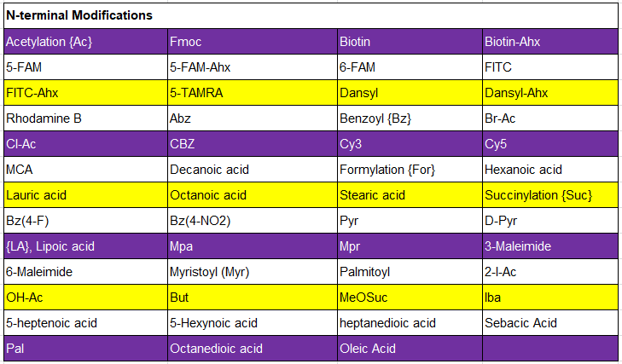622x364 pixels.
Task: Click the N-terminal Modifications header cell
Action: 309,15
